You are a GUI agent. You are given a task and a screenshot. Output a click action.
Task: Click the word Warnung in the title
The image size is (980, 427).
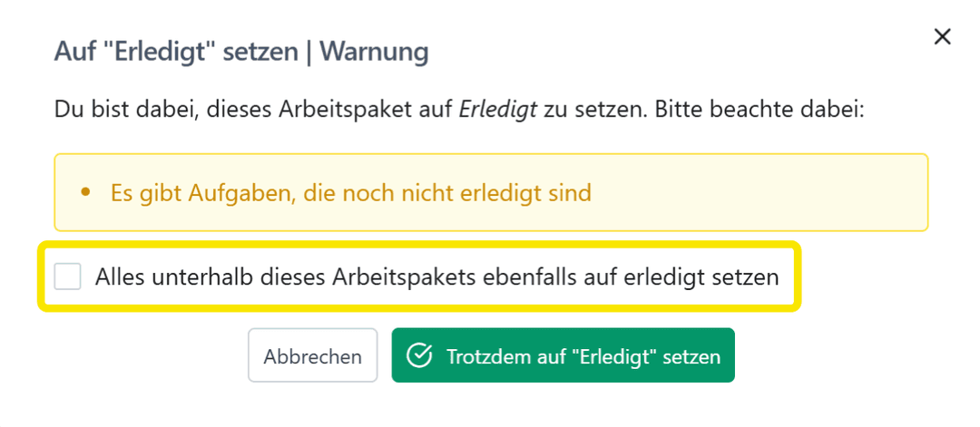[x=372, y=52]
